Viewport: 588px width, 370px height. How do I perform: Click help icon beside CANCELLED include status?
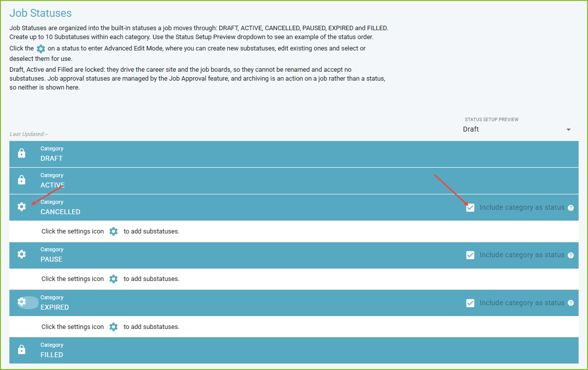tap(571, 208)
